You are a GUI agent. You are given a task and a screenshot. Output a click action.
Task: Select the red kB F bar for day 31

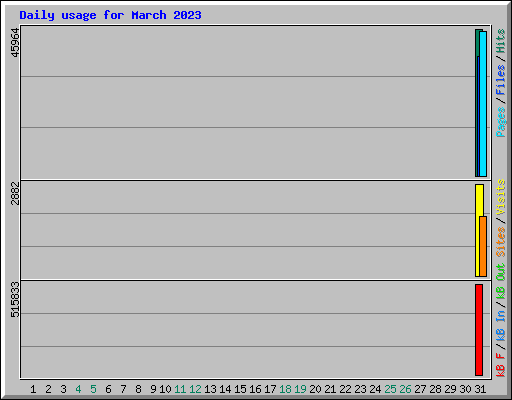(479, 330)
